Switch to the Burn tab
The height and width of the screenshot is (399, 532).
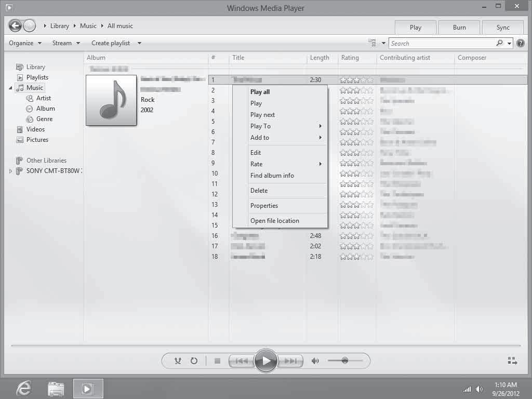pyautogui.click(x=459, y=28)
